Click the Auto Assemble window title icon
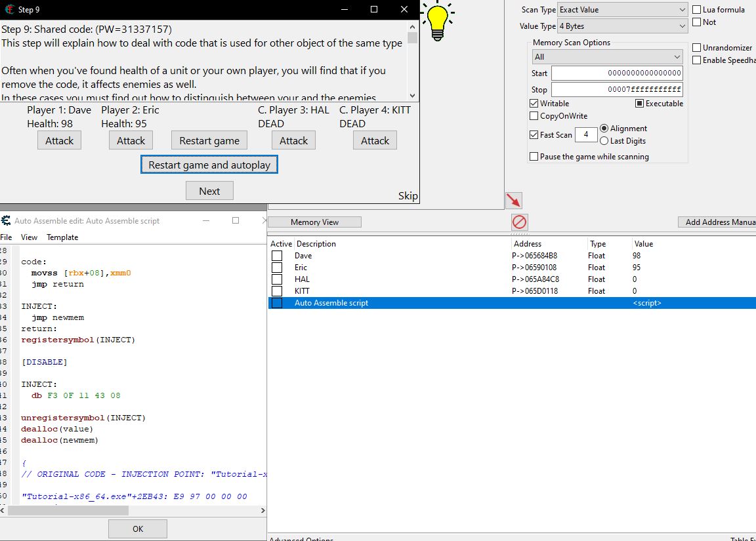Image resolution: width=756 pixels, height=541 pixels. pyautogui.click(x=6, y=221)
